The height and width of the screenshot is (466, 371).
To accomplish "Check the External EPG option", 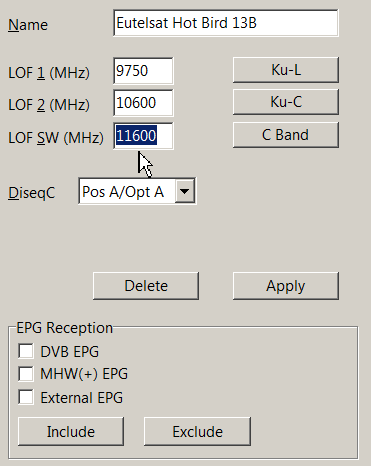I will pos(26,397).
